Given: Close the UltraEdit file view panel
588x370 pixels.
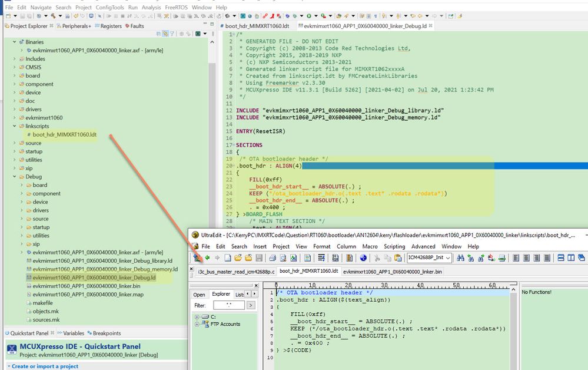Looking at the screenshot, I should [256, 286].
